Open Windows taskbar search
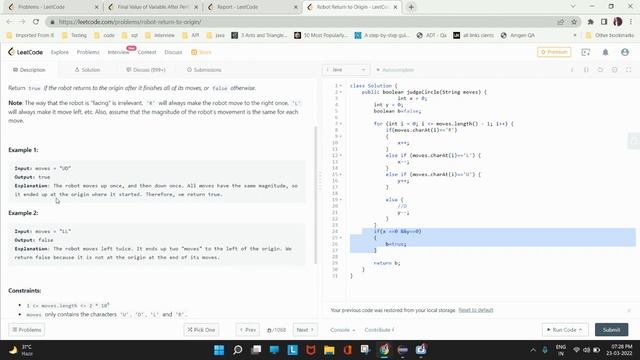This screenshot has width=640, height=360. click(238, 350)
